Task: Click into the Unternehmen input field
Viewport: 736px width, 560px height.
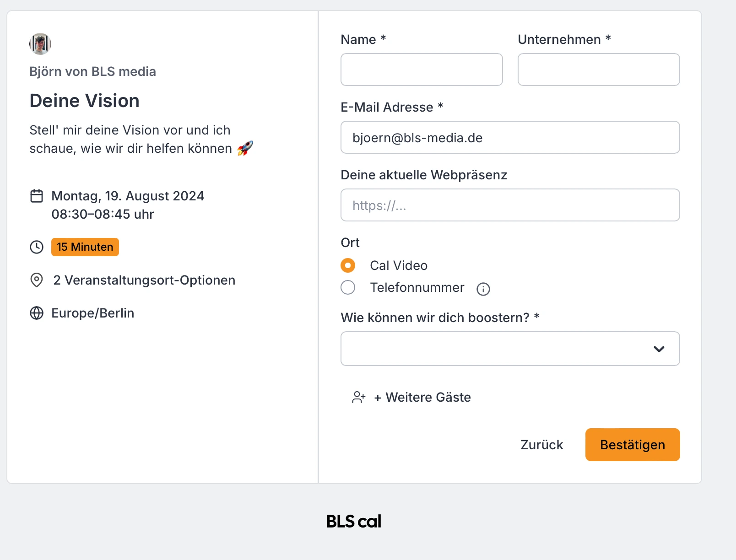Action: tap(598, 70)
